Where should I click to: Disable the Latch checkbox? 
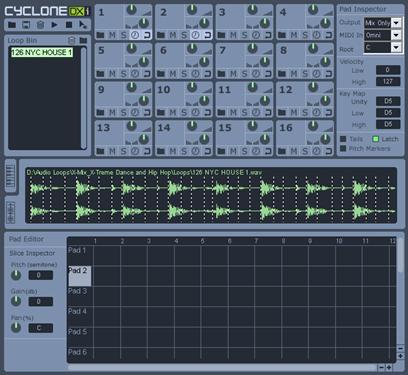point(376,139)
